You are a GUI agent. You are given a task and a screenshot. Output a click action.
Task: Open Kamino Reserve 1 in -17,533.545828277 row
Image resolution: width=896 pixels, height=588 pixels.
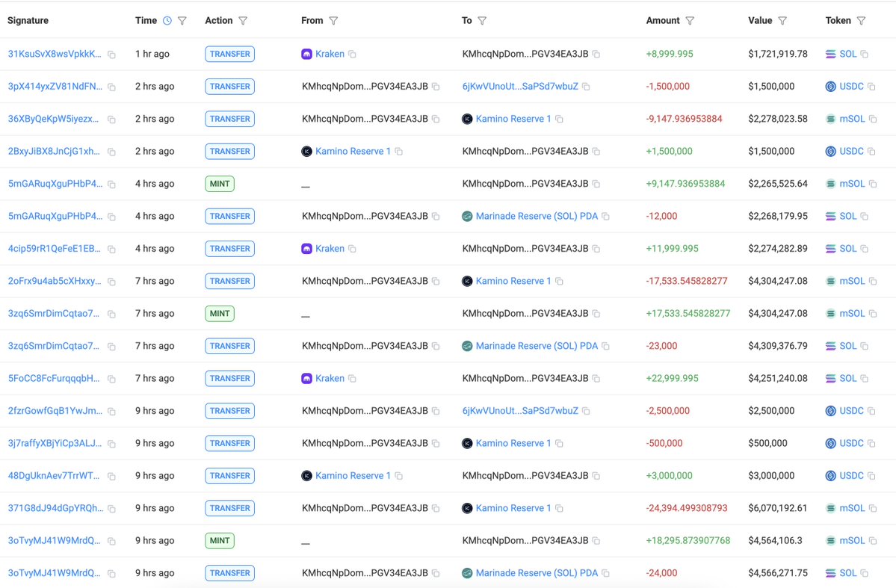(513, 281)
